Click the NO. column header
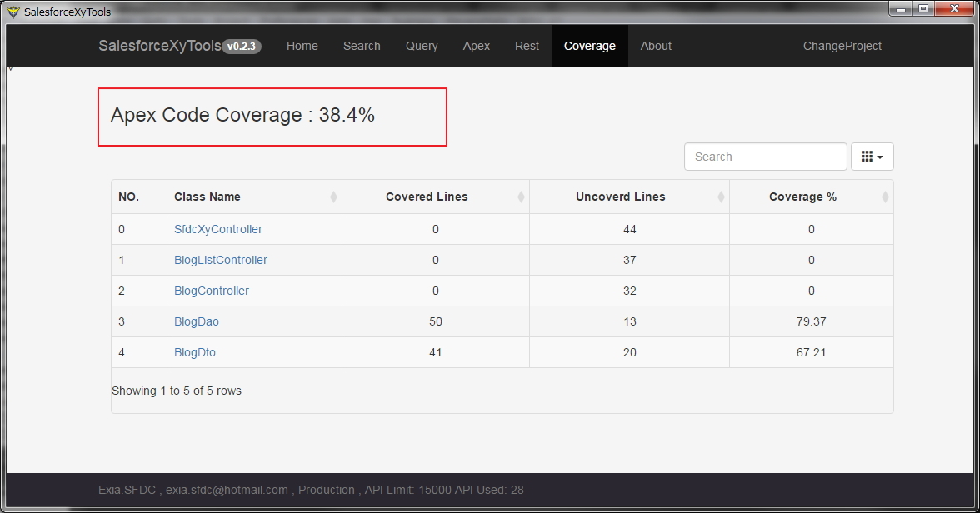This screenshot has width=980, height=513. pyautogui.click(x=139, y=197)
